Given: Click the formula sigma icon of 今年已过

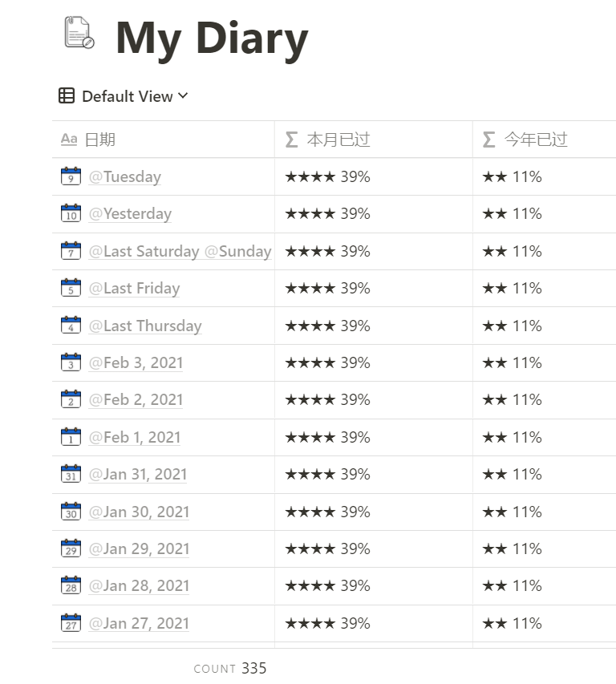Looking at the screenshot, I should click(489, 140).
